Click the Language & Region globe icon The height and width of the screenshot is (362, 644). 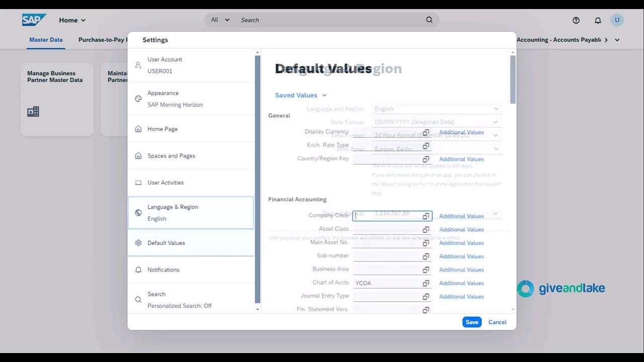pyautogui.click(x=138, y=213)
